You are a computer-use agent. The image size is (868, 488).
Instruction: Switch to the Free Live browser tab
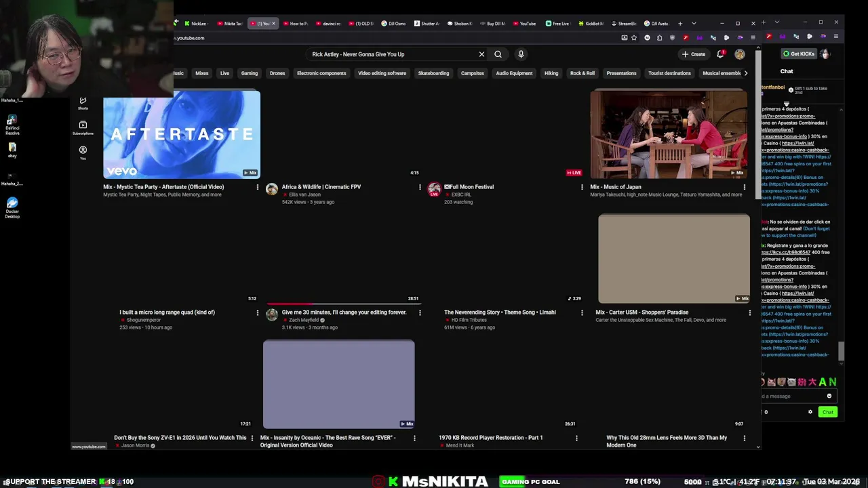[557, 24]
